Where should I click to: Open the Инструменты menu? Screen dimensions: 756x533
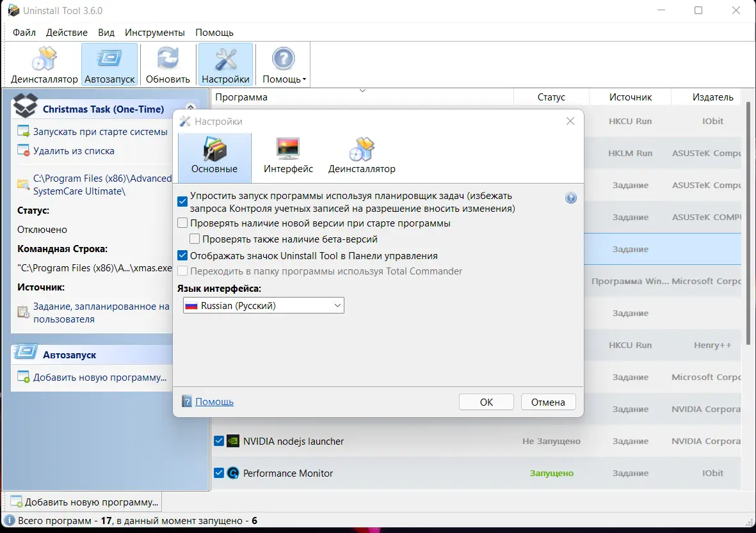pos(154,32)
